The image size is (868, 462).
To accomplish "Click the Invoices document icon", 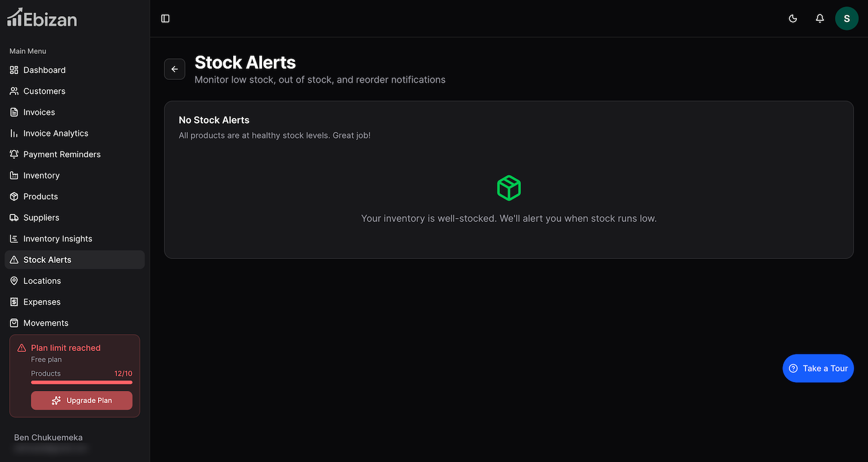I will 14,112.
